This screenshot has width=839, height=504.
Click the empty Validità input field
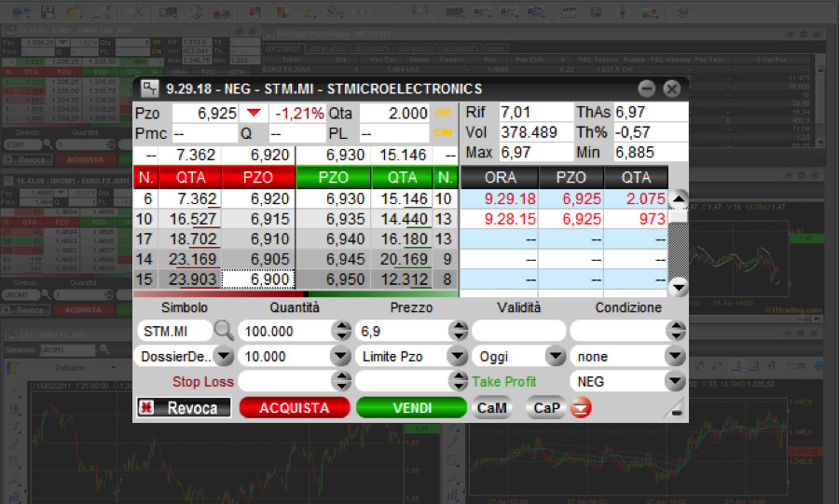click(519, 331)
